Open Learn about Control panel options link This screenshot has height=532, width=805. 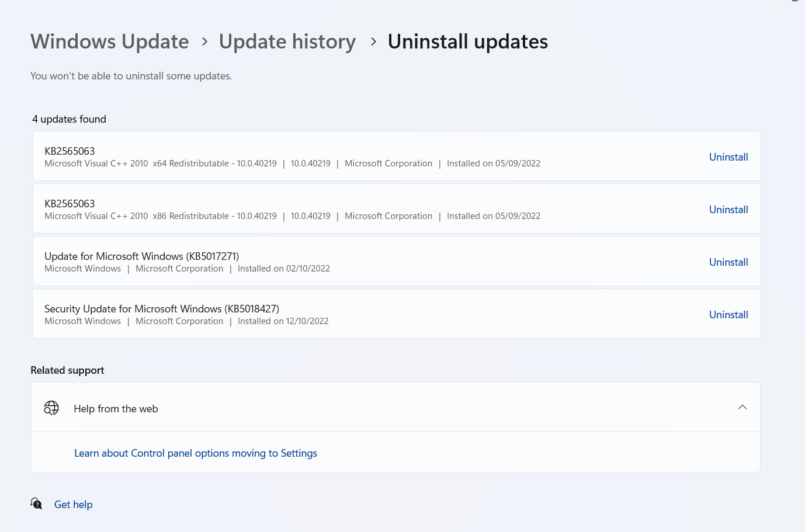(x=196, y=453)
